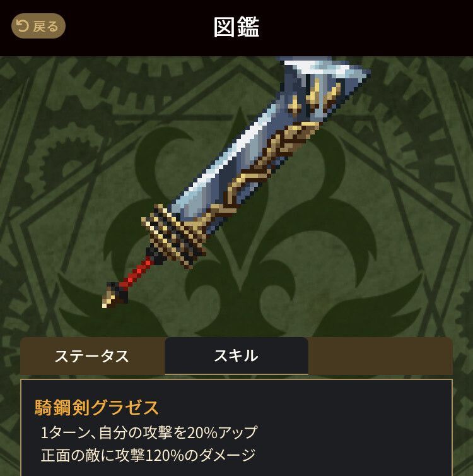The image size is (473, 476).
Task: Click the empty third tab slot
Action: click(x=380, y=356)
